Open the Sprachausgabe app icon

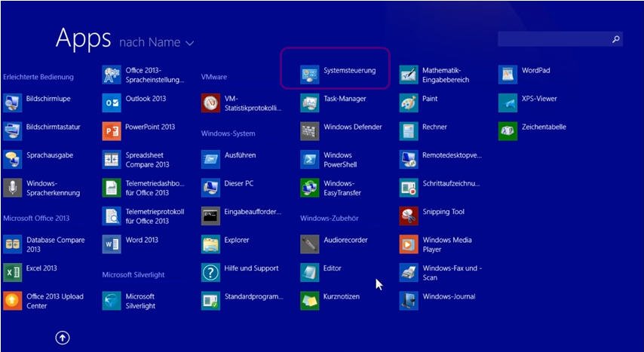click(12, 159)
